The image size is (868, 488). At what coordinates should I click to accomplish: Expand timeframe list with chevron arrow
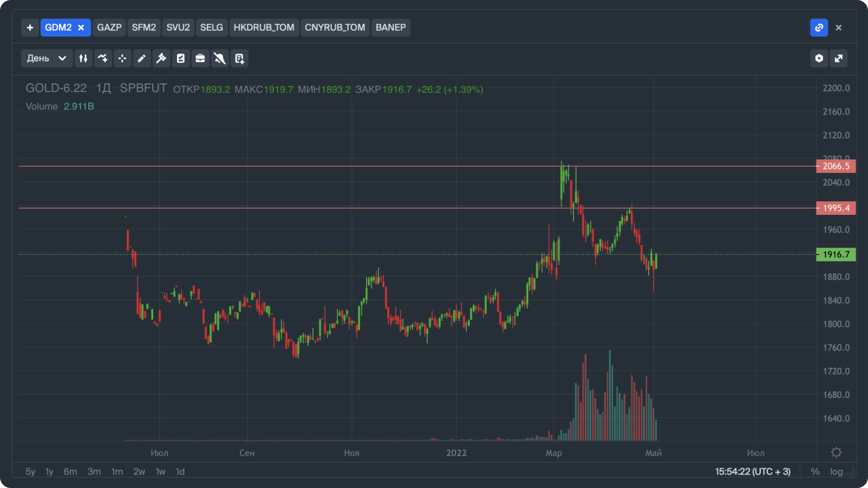coord(62,58)
